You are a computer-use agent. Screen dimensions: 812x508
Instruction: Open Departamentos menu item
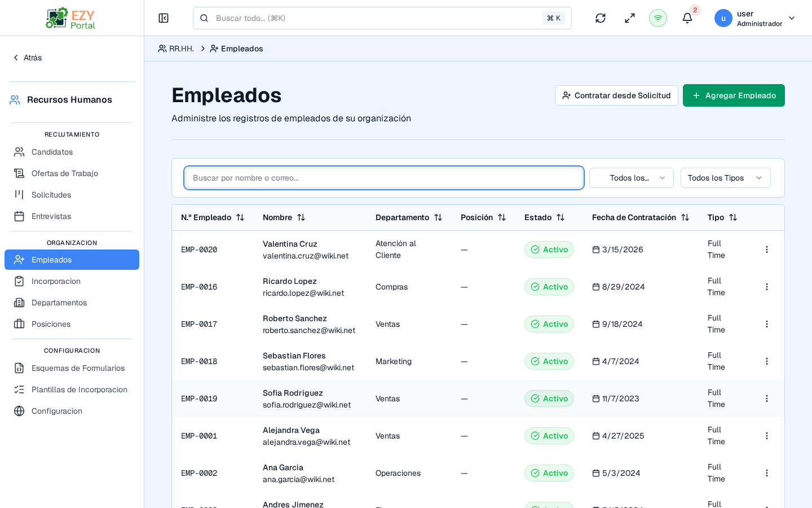[x=72, y=303]
